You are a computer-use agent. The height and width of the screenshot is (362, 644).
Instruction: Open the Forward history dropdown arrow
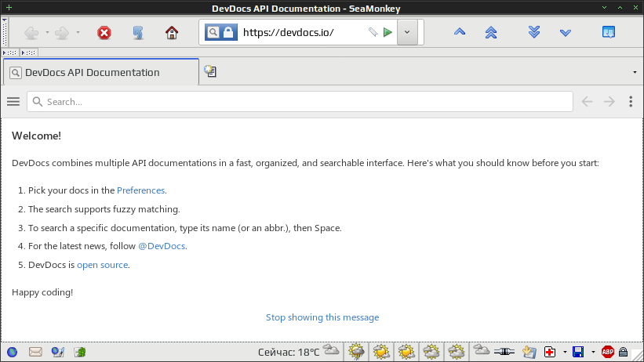78,32
